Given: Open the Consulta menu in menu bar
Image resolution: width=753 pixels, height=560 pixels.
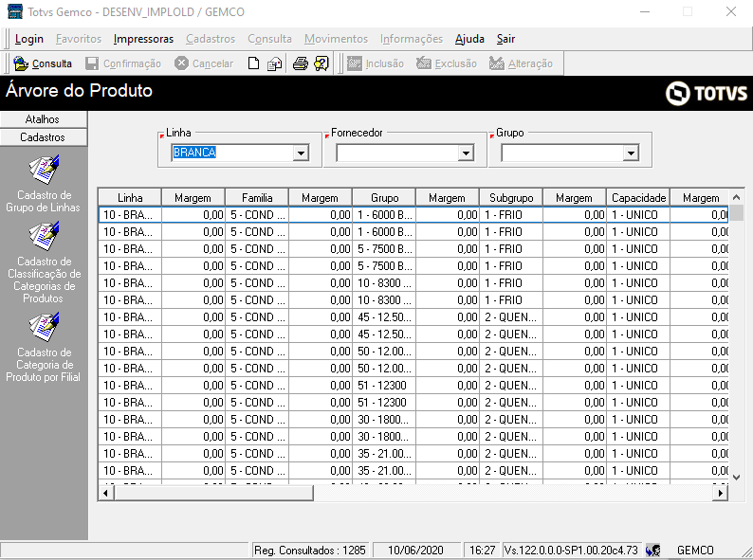Looking at the screenshot, I should coord(269,39).
